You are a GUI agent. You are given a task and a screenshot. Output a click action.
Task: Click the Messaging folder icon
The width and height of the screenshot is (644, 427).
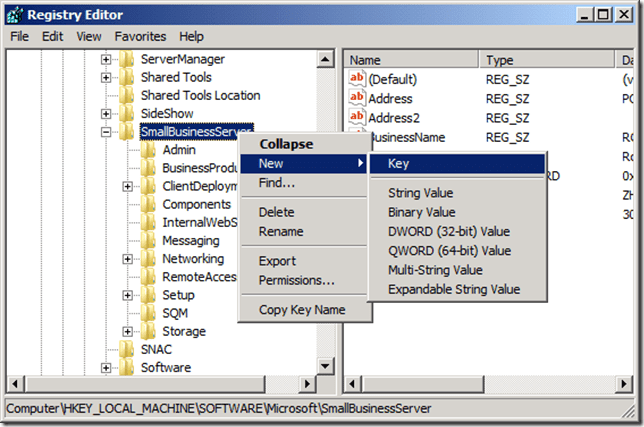pos(148,241)
